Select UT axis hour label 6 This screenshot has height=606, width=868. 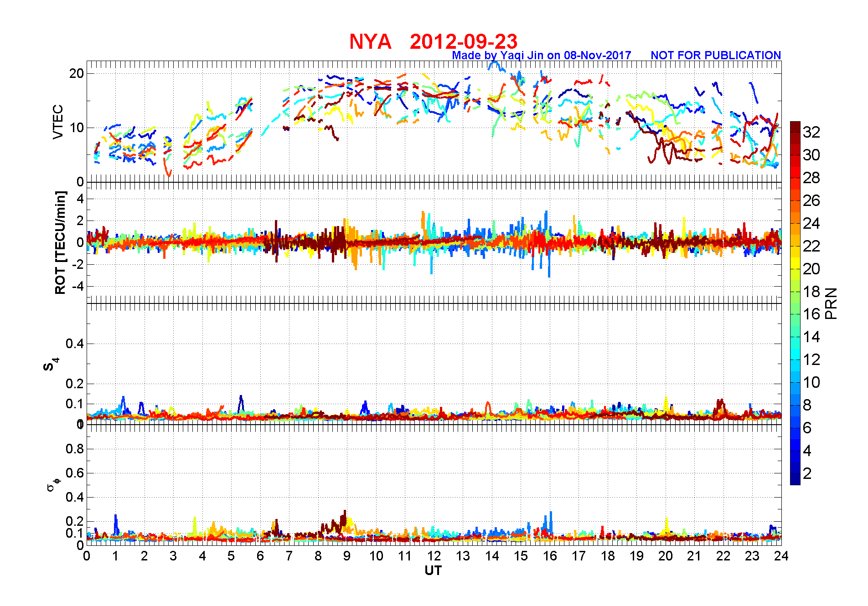pos(260,556)
